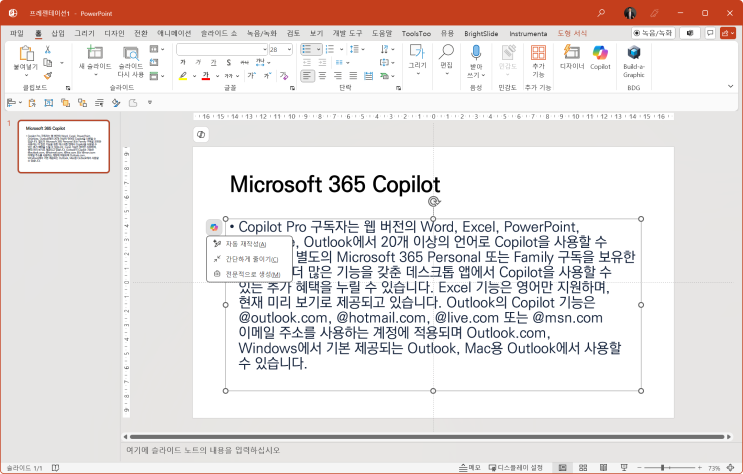Start slide show from the status bar
743x474 pixels.
tap(625, 467)
